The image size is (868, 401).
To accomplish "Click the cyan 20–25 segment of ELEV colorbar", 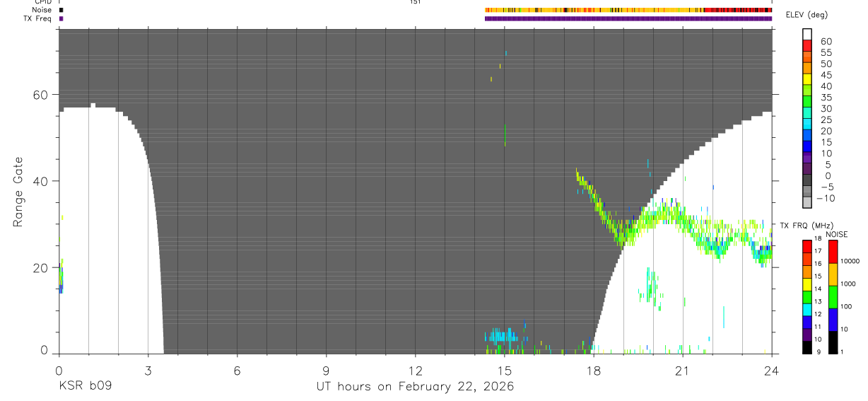I will [807, 124].
